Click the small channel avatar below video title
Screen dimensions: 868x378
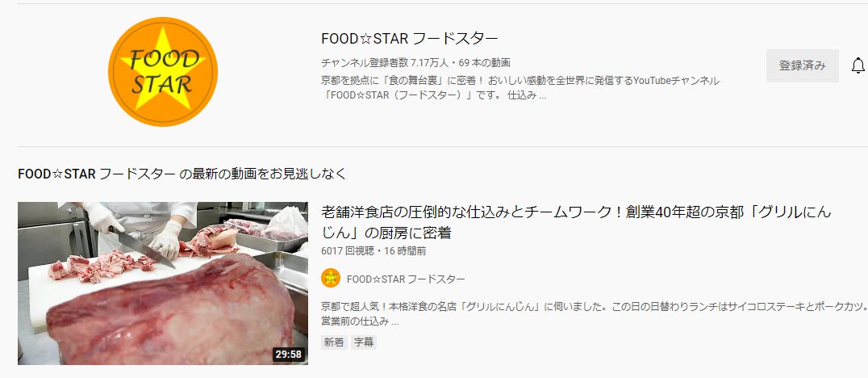pos(331,278)
